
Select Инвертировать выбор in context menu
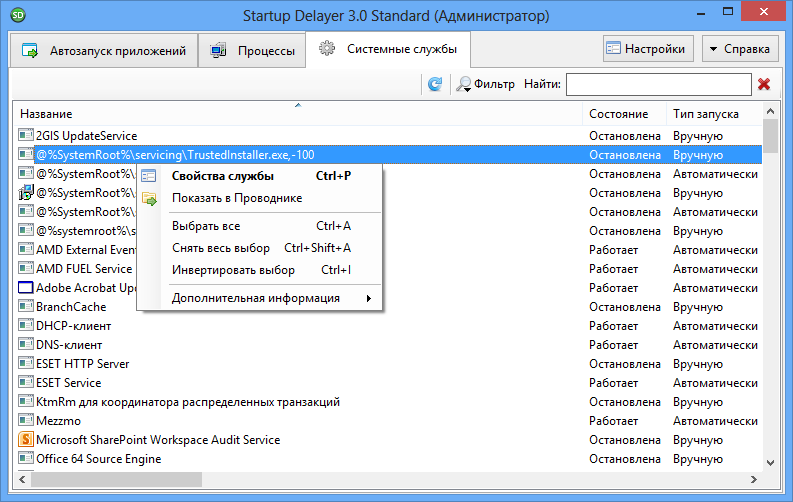pyautogui.click(x=233, y=270)
